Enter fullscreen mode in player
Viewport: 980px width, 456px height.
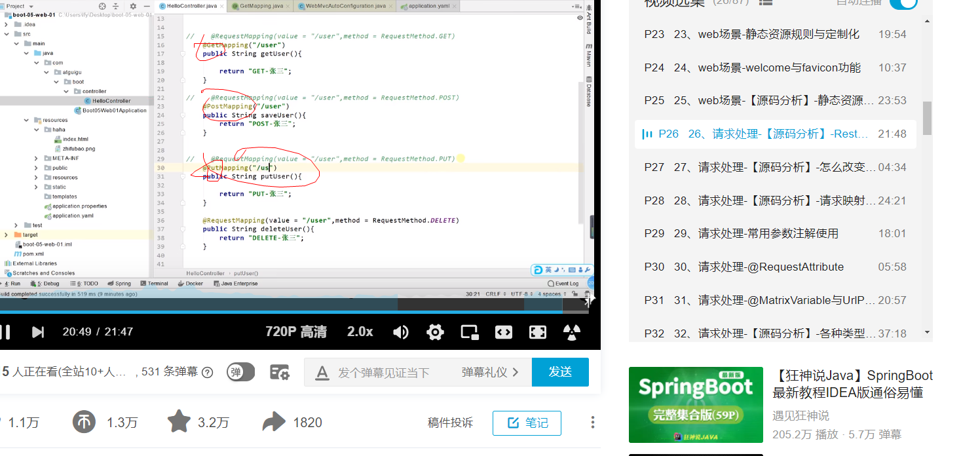538,332
